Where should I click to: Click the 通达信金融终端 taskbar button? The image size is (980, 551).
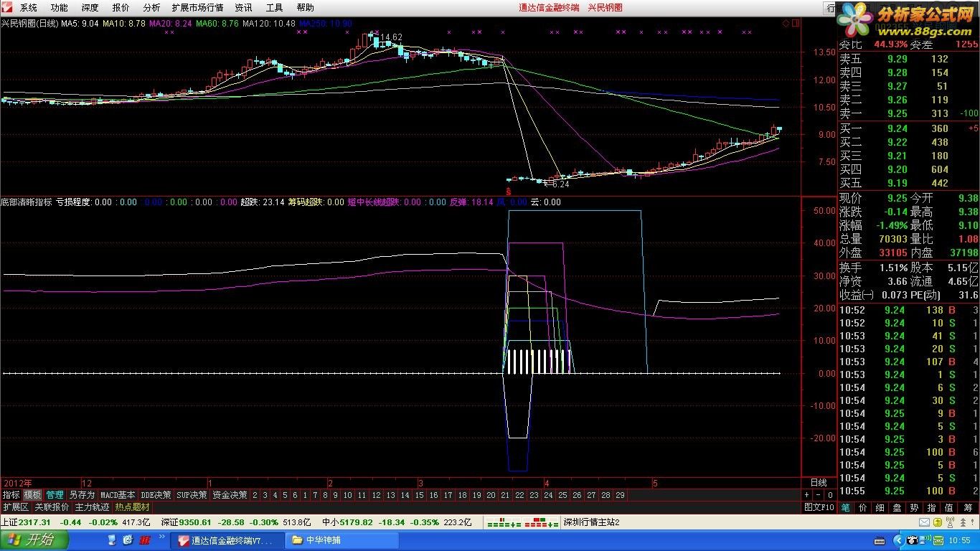pos(227,540)
